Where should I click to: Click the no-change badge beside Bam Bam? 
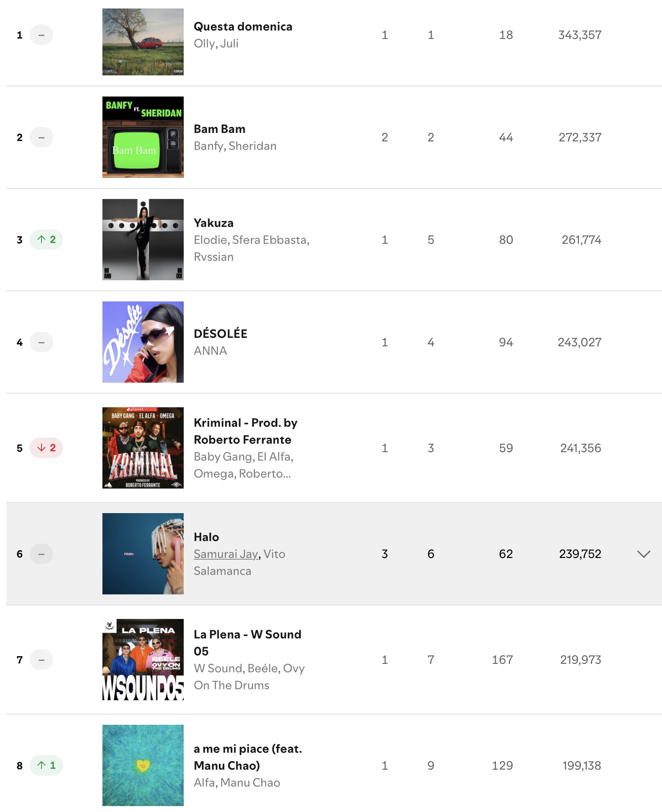pyautogui.click(x=41, y=137)
